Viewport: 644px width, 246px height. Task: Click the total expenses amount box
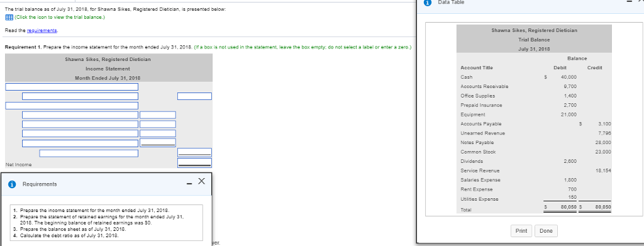195,152
